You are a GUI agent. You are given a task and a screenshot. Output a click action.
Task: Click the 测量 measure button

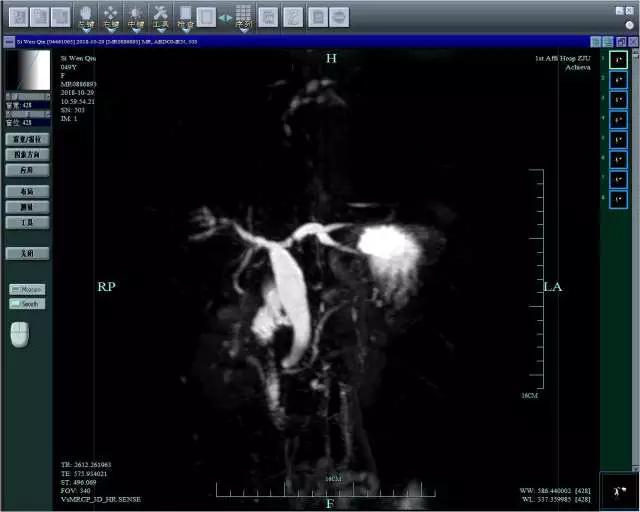click(27, 207)
